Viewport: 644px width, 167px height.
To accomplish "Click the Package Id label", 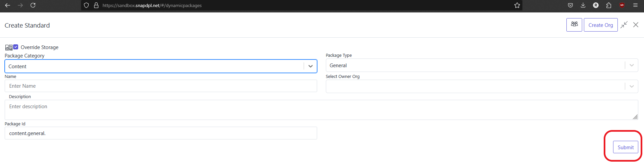I will click(x=15, y=124).
